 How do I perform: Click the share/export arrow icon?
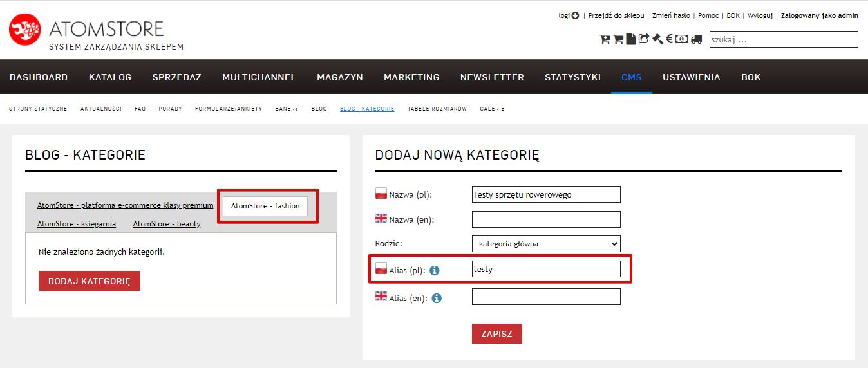[643, 39]
